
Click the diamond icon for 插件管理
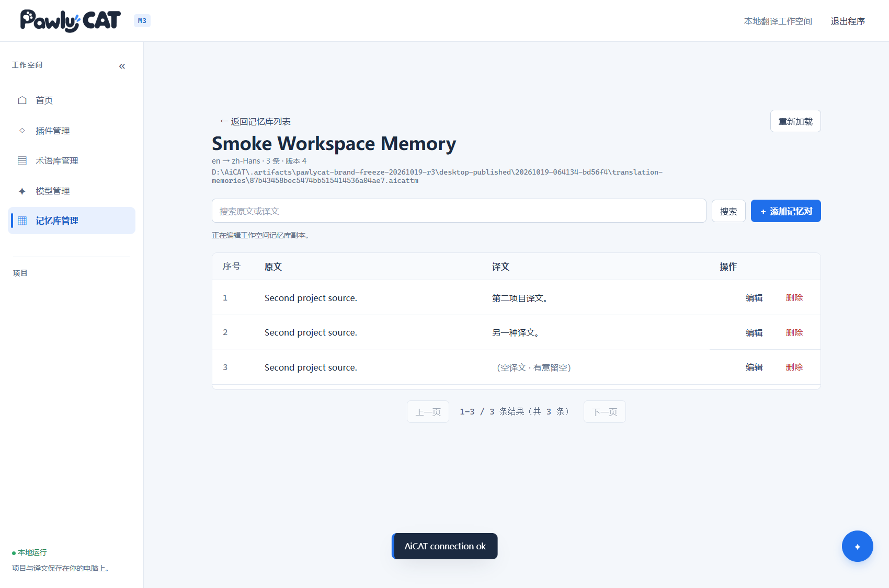(x=22, y=131)
